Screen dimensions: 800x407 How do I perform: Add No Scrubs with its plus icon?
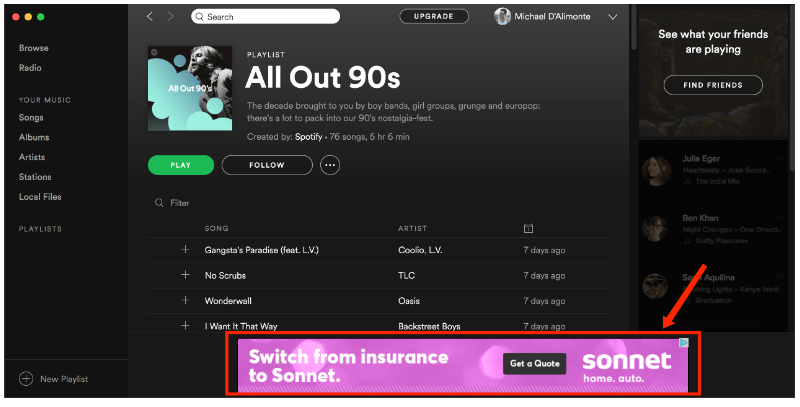(185, 275)
